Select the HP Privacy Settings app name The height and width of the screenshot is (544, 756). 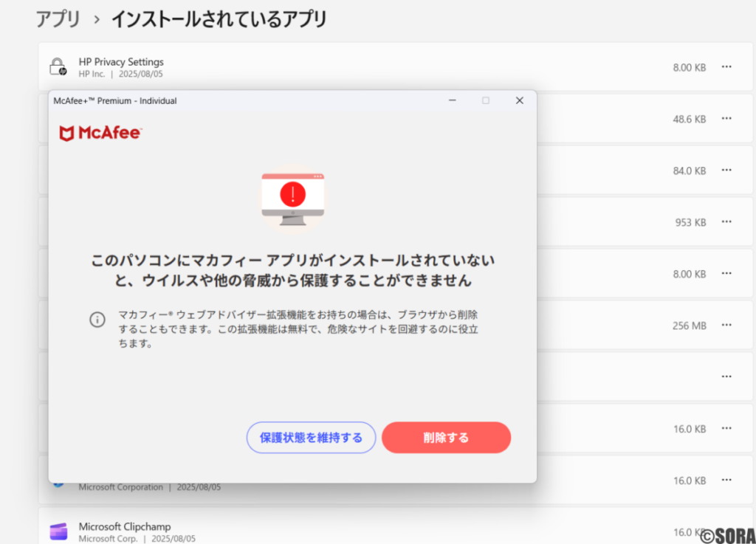pos(121,62)
